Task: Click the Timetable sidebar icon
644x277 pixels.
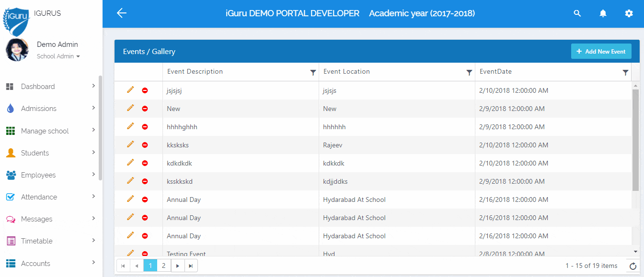Action: (11, 241)
